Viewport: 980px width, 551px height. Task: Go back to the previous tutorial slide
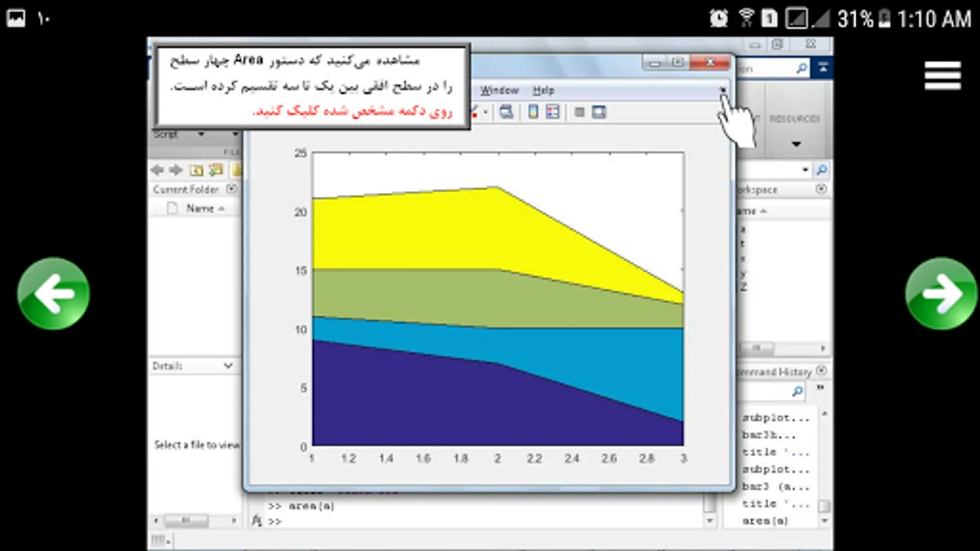[x=54, y=294]
